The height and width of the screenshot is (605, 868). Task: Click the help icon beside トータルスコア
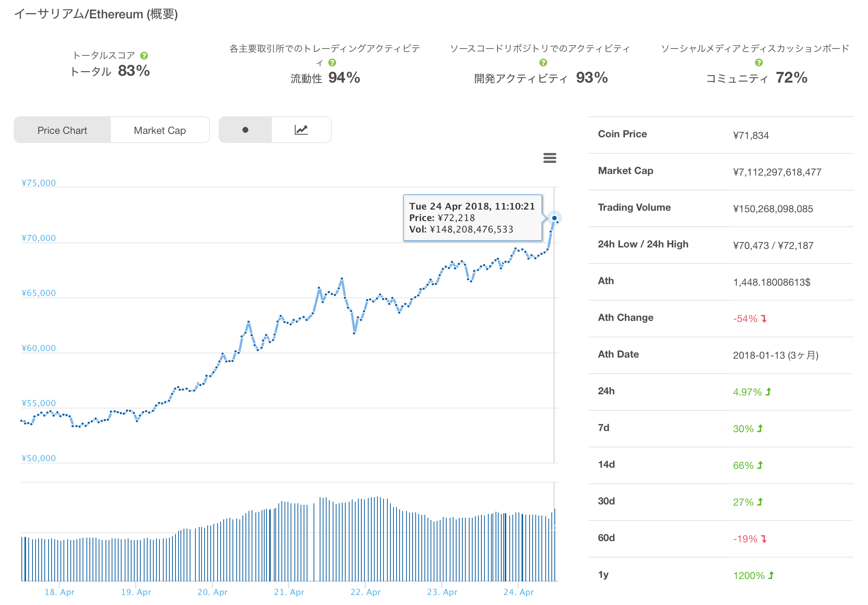(144, 56)
